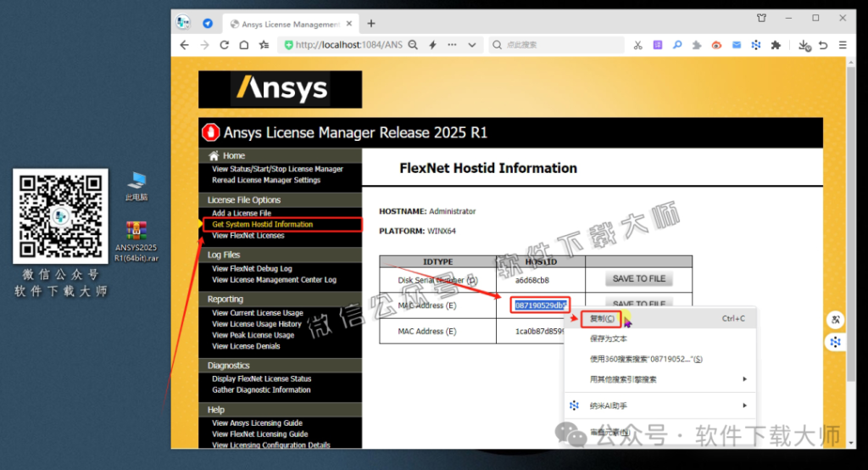This screenshot has width=868, height=470.
Task: Click SAVE TO FILE for Disk Serial Number
Action: [639, 279]
